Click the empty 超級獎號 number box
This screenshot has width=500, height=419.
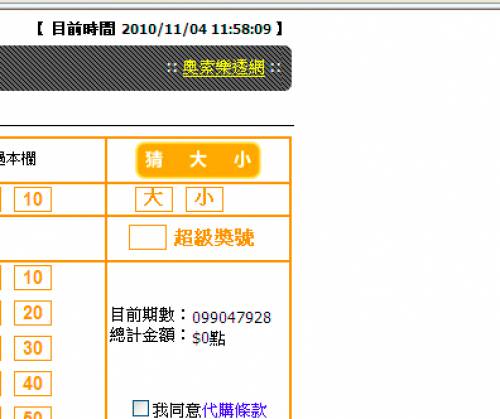(148, 237)
